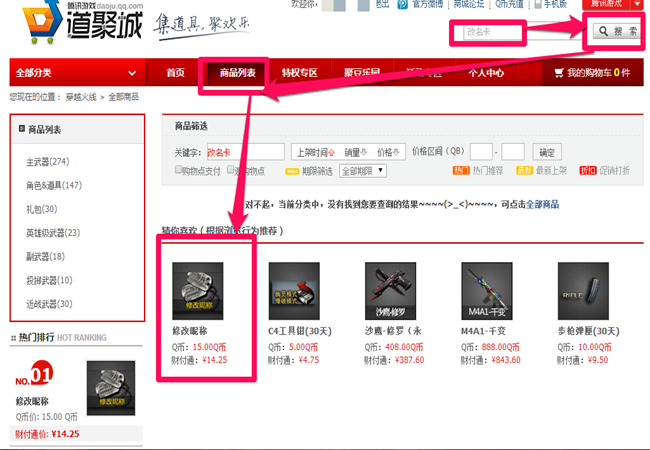The image size is (650, 450).
Task: Click the 热门 hot recommendation badge icon
Action: pyautogui.click(x=461, y=170)
